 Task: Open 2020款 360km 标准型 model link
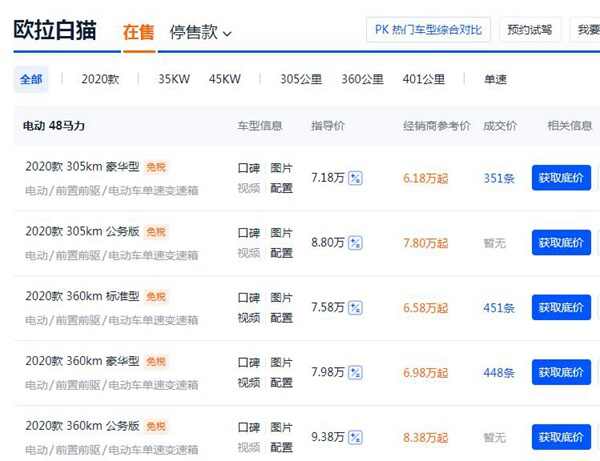point(82,296)
